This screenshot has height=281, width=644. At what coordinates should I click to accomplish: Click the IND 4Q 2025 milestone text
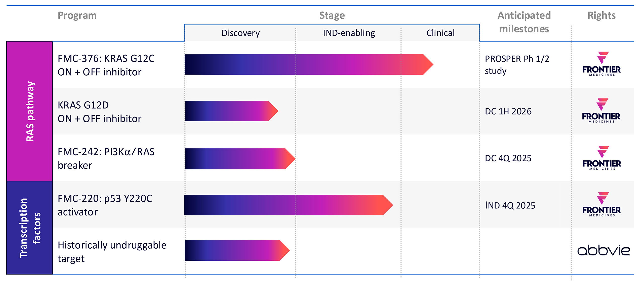pyautogui.click(x=510, y=205)
